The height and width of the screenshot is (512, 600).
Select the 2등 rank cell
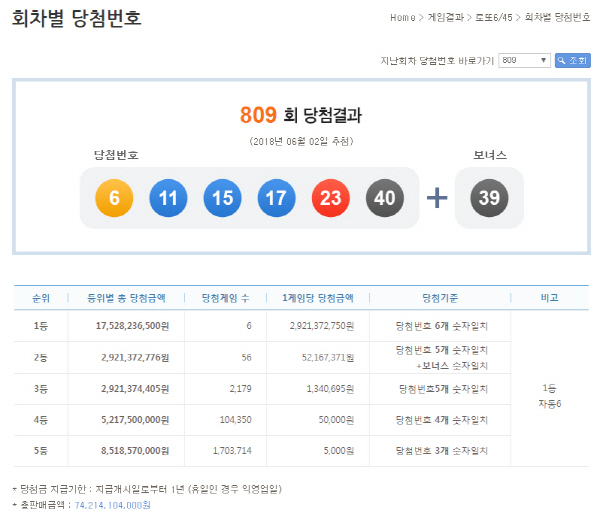pos(41,358)
